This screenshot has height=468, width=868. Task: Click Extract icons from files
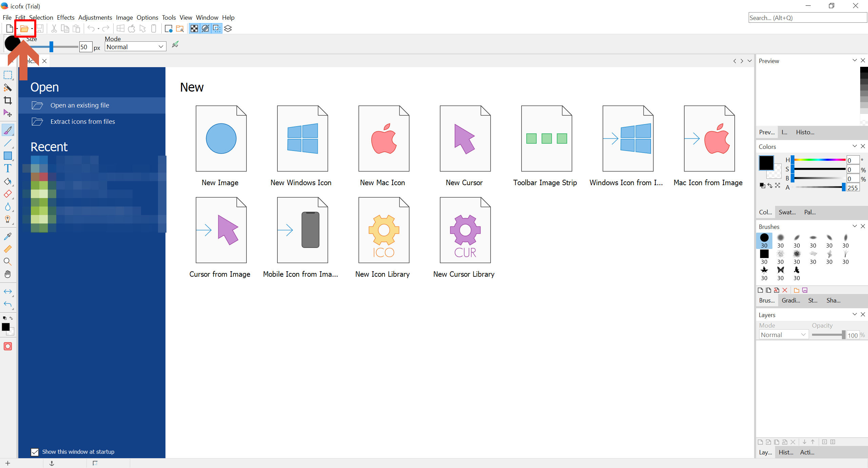click(82, 121)
